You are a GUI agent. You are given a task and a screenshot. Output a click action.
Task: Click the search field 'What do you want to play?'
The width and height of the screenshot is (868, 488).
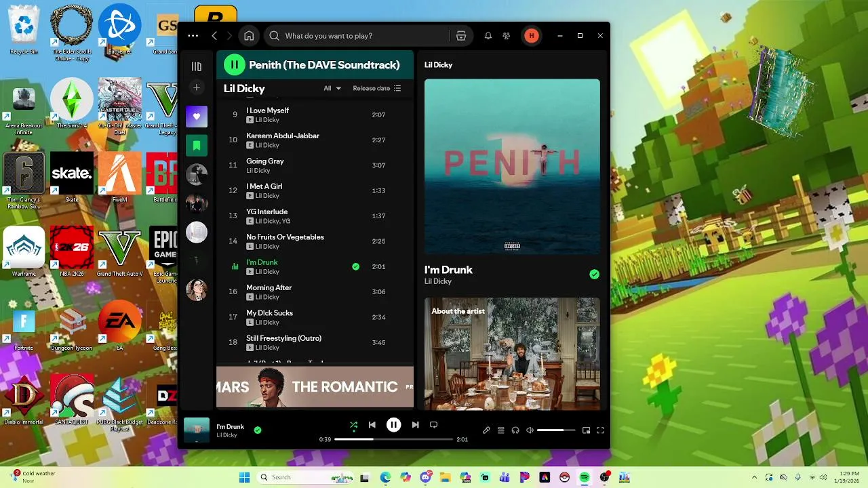click(x=358, y=36)
